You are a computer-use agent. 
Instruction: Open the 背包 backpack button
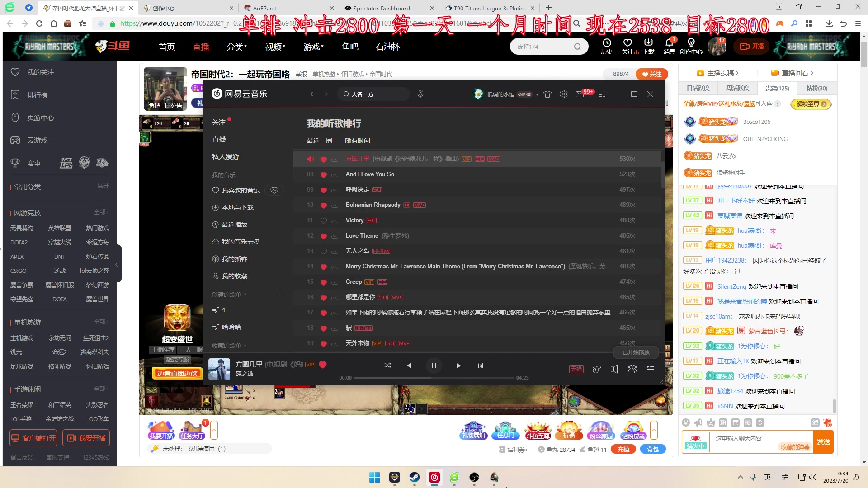point(653,449)
